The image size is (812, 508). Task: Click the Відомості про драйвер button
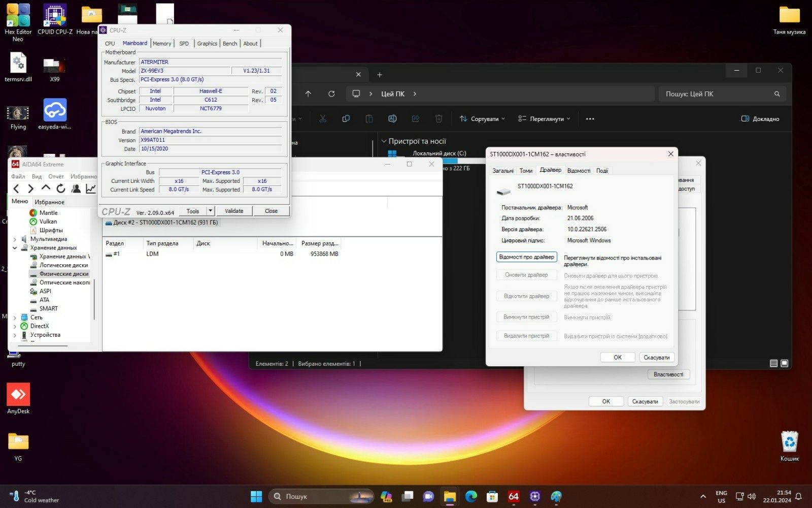(x=526, y=257)
